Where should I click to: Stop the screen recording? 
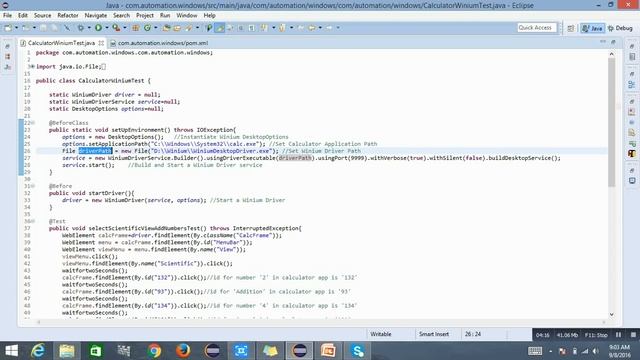(x=633, y=335)
